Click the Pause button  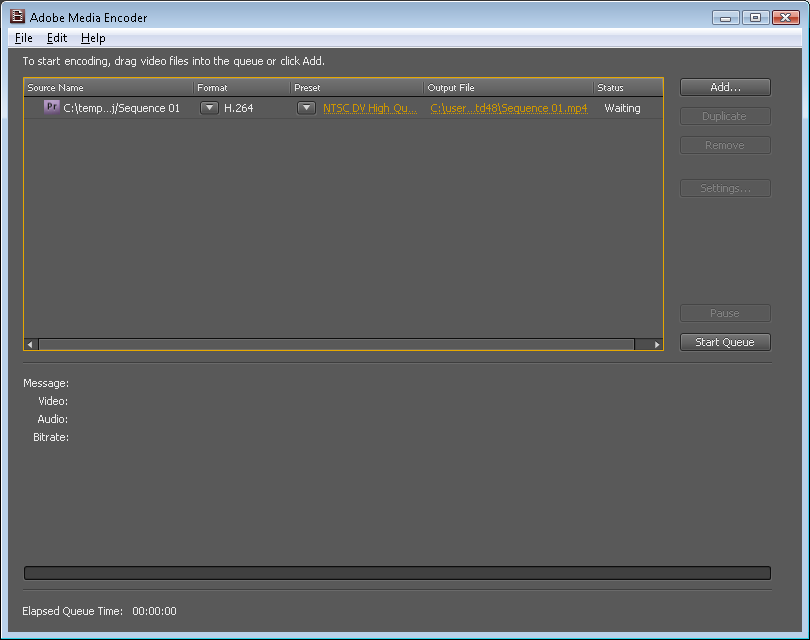pos(725,313)
